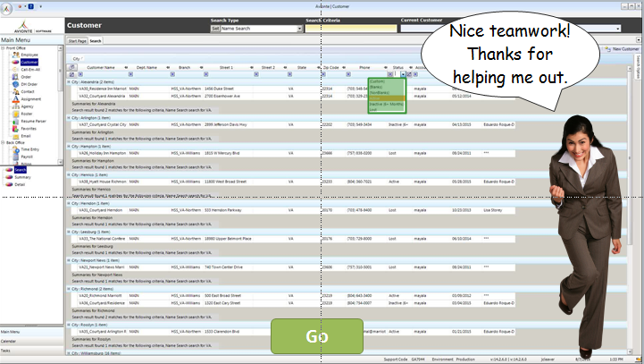
Task: Click the Status filter dropdown arrow
Action: [404, 74]
